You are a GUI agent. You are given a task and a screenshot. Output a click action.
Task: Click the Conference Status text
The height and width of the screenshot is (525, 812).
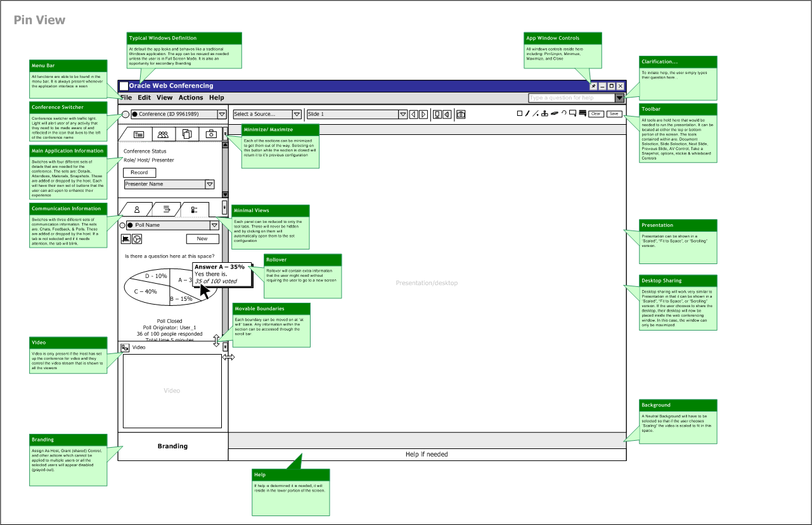click(x=145, y=151)
